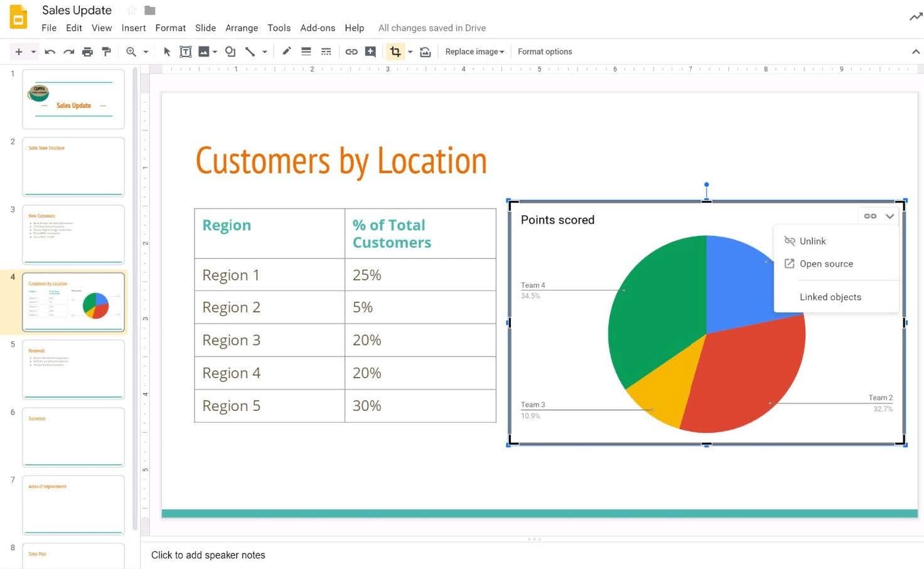Collapse the toolbar with the up chevron
The width and height of the screenshot is (924, 569).
tap(915, 51)
